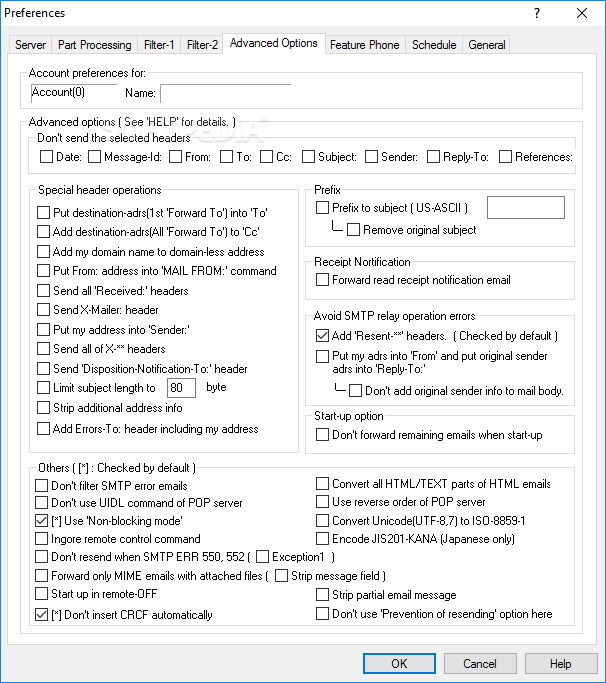The width and height of the screenshot is (606, 683).
Task: Enable Send all 'Received:' headers
Action: click(43, 291)
